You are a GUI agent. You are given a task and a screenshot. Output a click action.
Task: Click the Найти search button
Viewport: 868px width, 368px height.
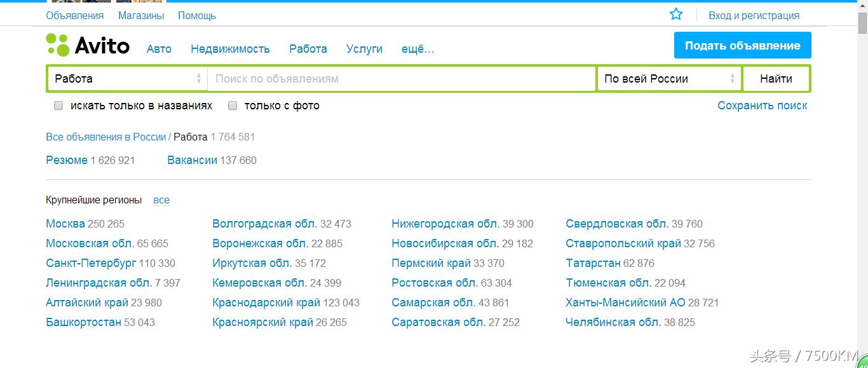pos(776,79)
